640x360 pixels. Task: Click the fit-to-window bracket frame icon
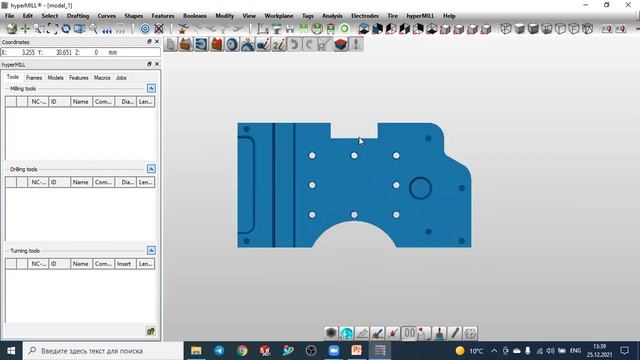(52, 29)
